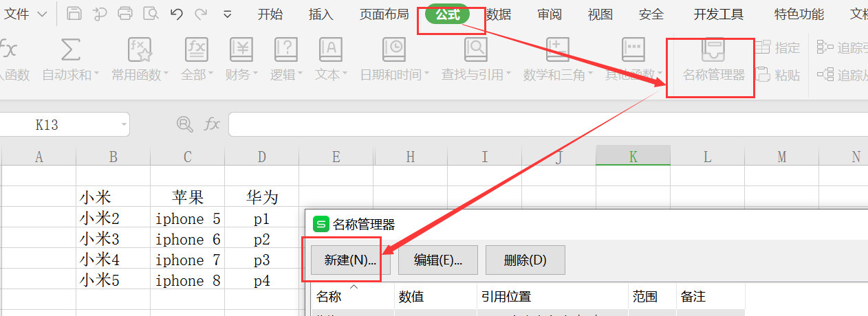Click the 粘贴 names icon
Screen dimensions: 868x316
click(x=762, y=74)
